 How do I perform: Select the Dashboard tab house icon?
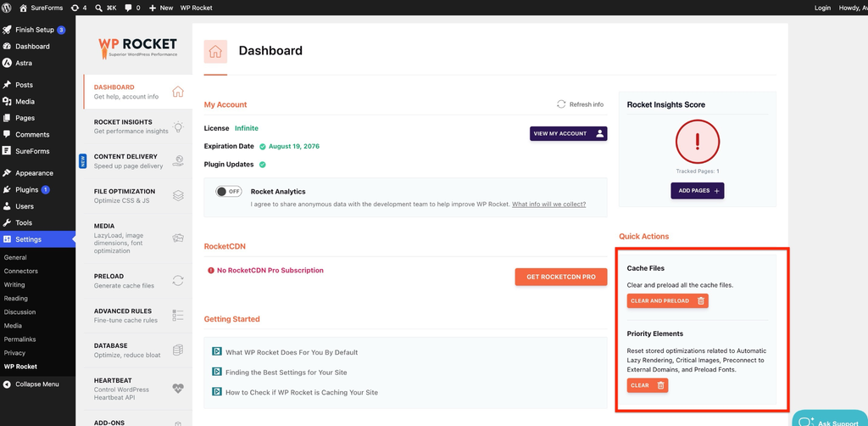[178, 92]
